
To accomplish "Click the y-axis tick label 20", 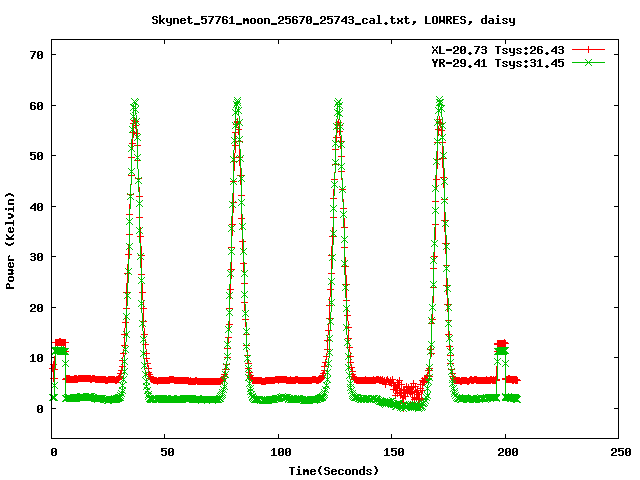I will (x=36, y=308).
